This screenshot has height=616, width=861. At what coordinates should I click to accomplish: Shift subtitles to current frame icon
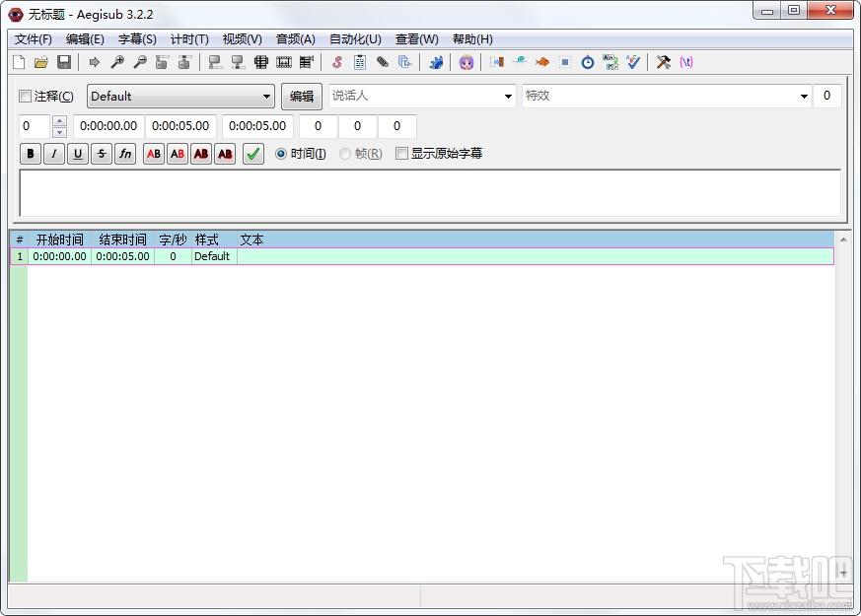click(x=307, y=62)
